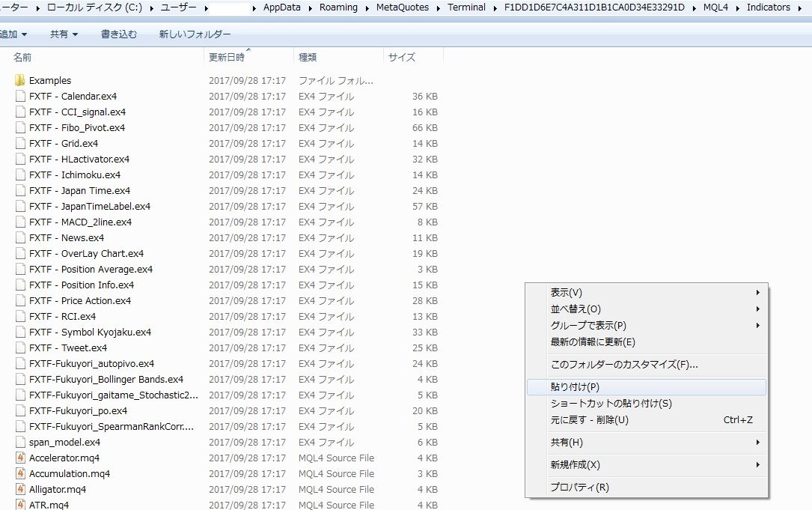Click the ATR.mq4 source file icon
Image resolution: width=812 pixels, height=510 pixels.
coord(20,504)
